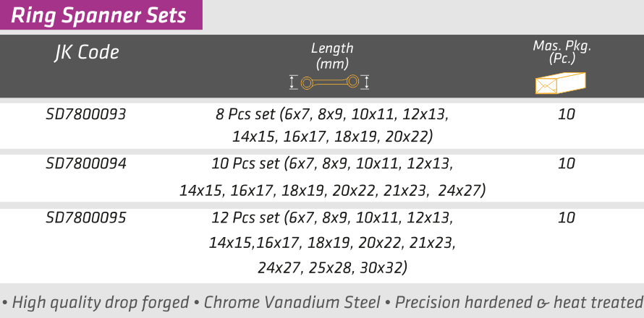Viewport: 644px width, 318px height.
Task: Click the master package box icon
Action: [x=562, y=82]
